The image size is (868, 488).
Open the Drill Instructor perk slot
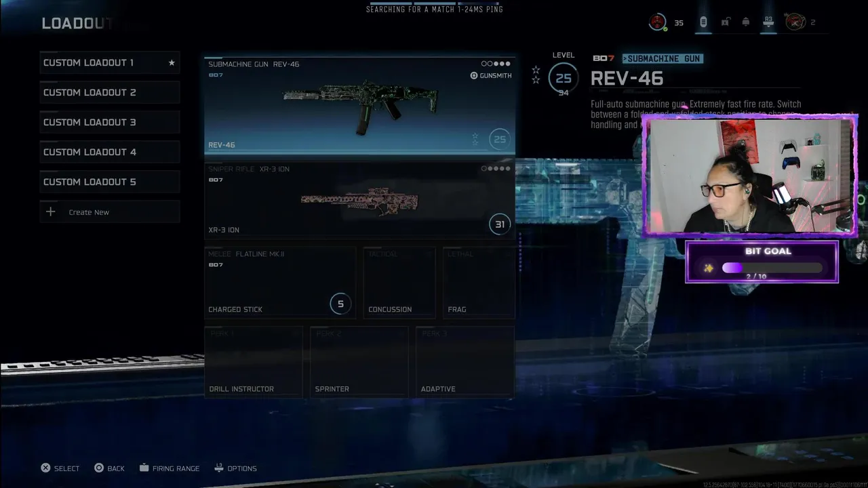click(x=254, y=361)
